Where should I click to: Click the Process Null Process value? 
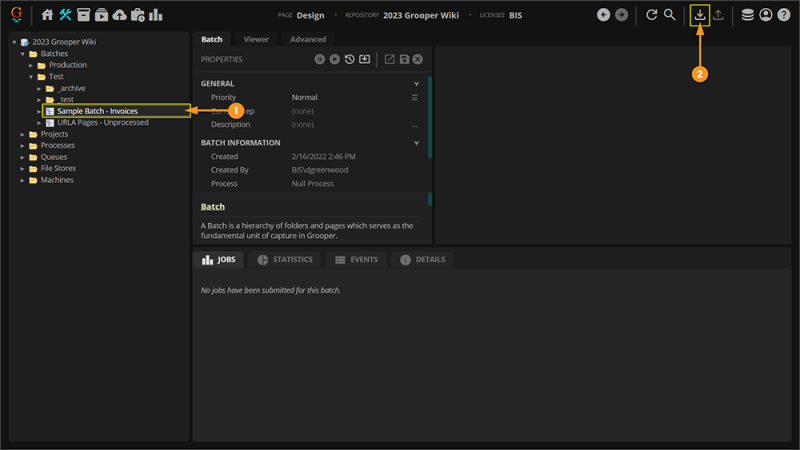point(313,184)
